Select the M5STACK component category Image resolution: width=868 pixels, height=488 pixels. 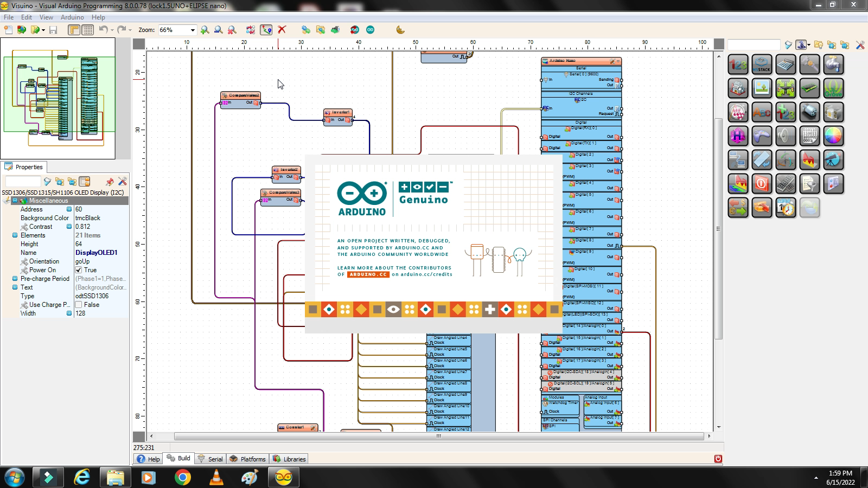pyautogui.click(x=761, y=64)
